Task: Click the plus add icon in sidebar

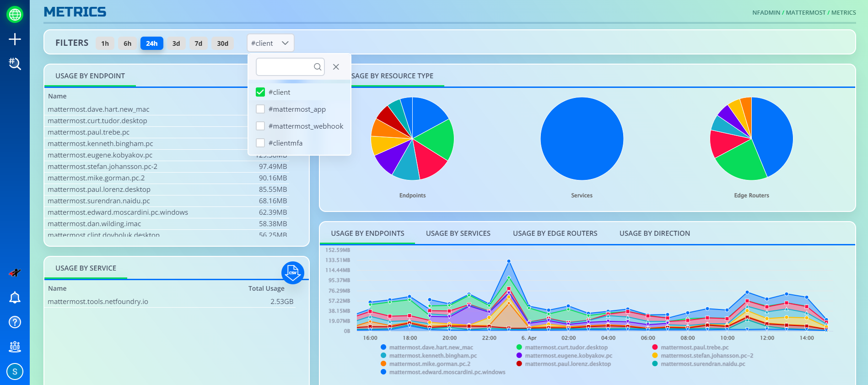Action: pyautogui.click(x=15, y=39)
